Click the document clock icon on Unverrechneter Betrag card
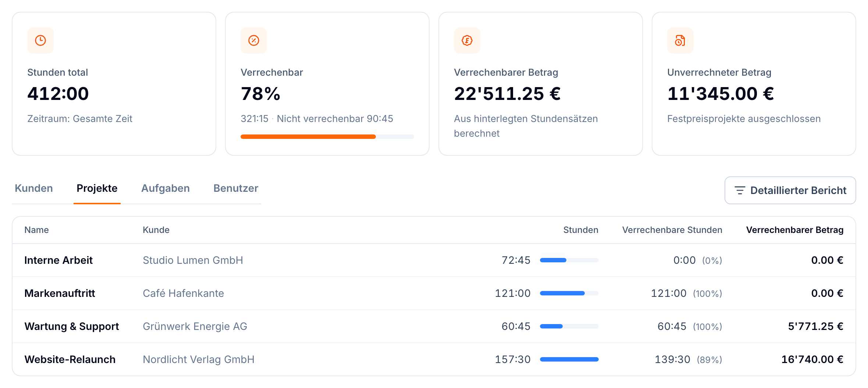Image resolution: width=868 pixels, height=388 pixels. pos(680,40)
